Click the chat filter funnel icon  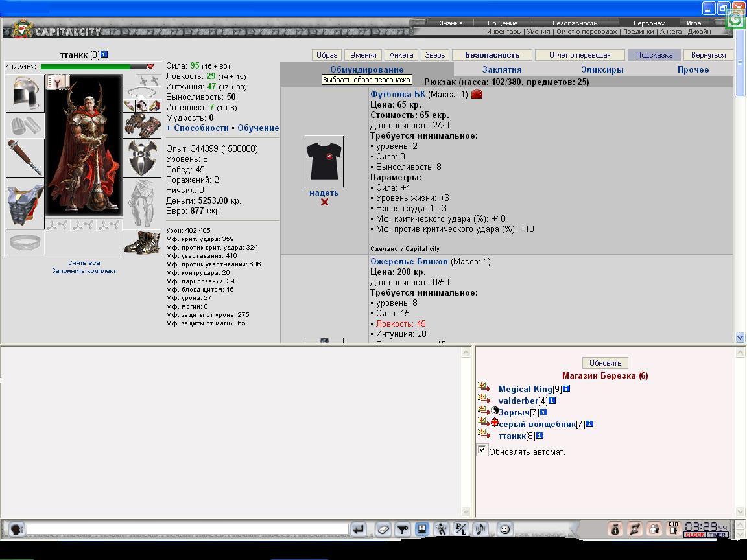click(x=402, y=529)
